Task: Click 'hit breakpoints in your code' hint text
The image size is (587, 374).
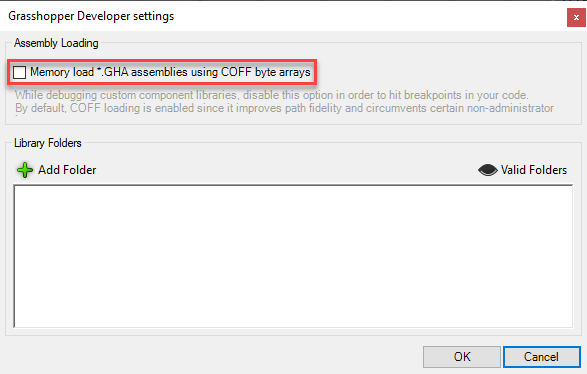Action: tap(459, 95)
